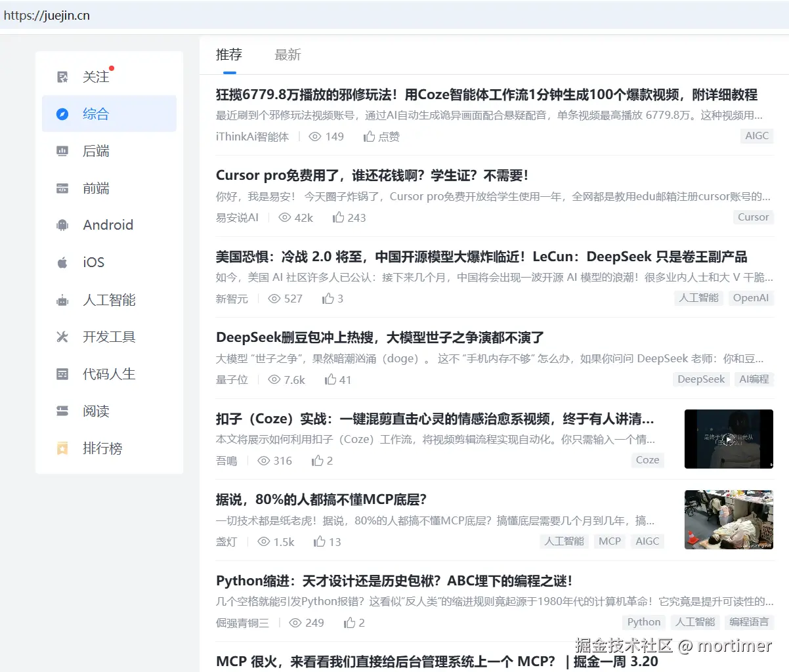
Task: Open the 前端 frontend code icon
Action: tap(62, 189)
